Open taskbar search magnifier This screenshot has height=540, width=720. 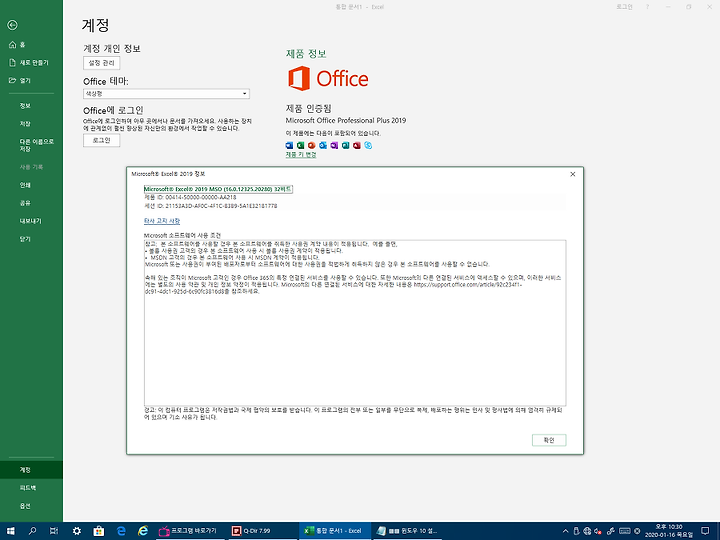click(32, 531)
